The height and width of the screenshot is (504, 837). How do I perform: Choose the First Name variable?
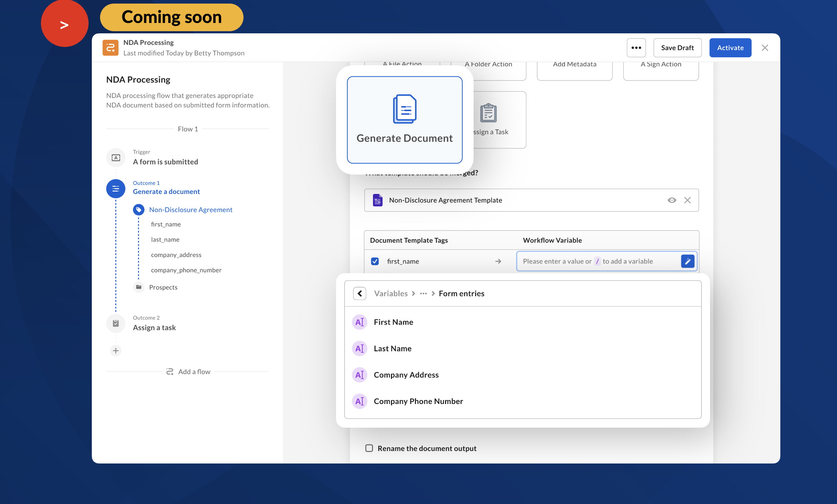pos(393,322)
